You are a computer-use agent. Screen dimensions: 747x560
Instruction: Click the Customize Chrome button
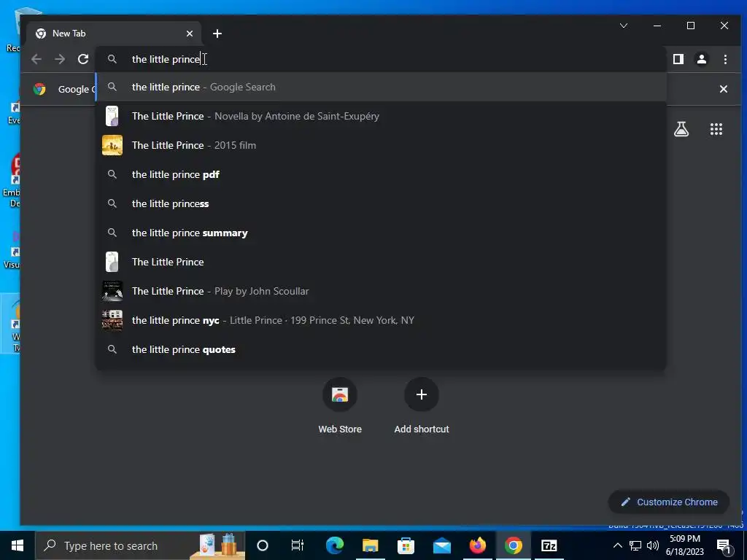pyautogui.click(x=669, y=502)
